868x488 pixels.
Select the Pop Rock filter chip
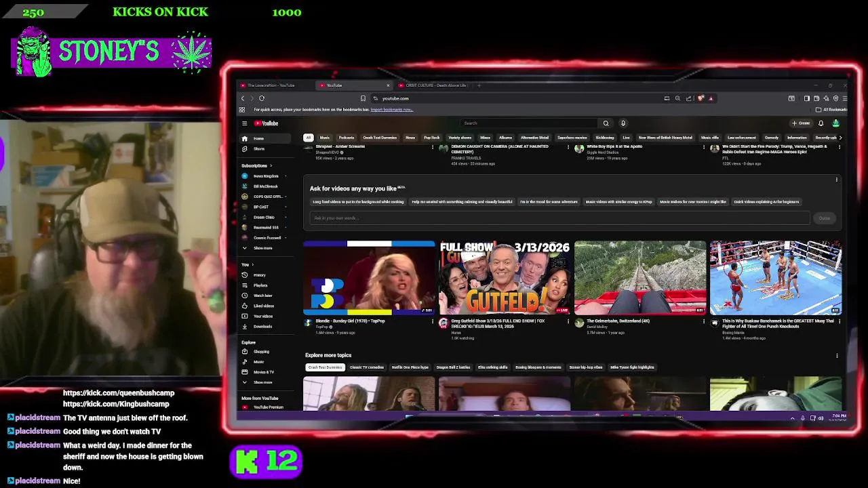(x=432, y=138)
